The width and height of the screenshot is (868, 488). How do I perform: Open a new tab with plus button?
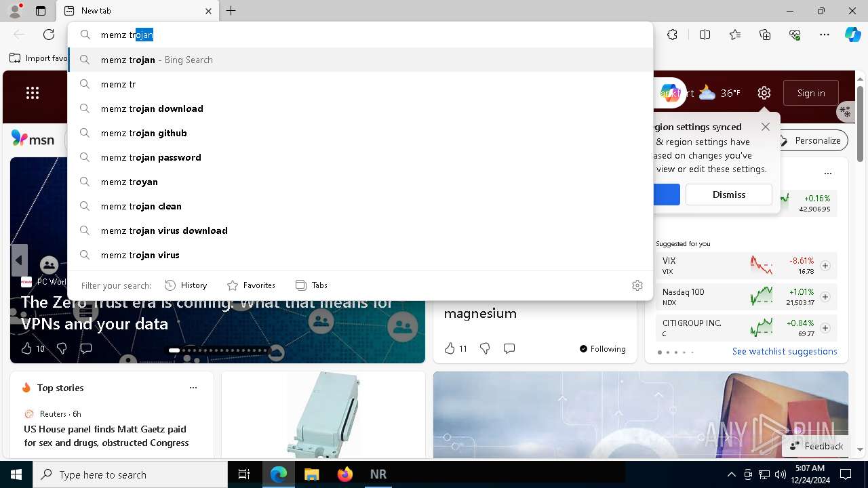231,11
